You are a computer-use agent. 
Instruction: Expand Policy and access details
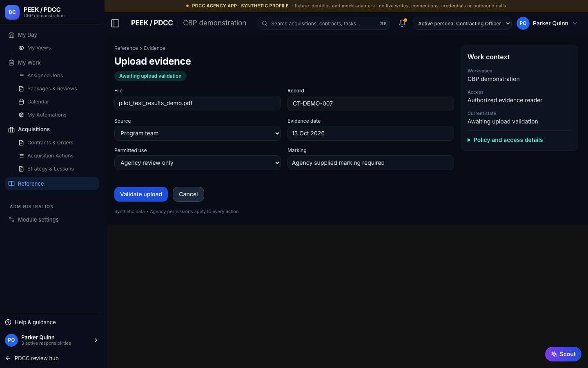point(505,140)
